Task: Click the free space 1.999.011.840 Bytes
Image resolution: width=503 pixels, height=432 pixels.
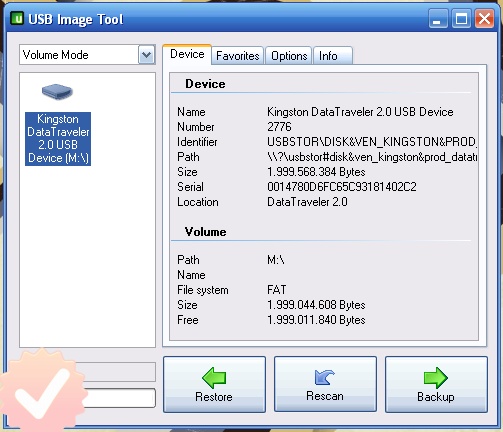Action: 316,320
